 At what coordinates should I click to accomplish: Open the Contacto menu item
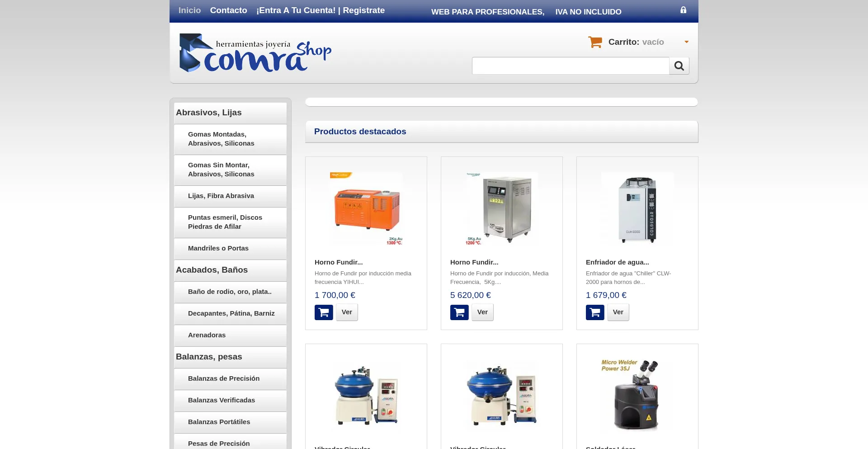[x=228, y=10]
